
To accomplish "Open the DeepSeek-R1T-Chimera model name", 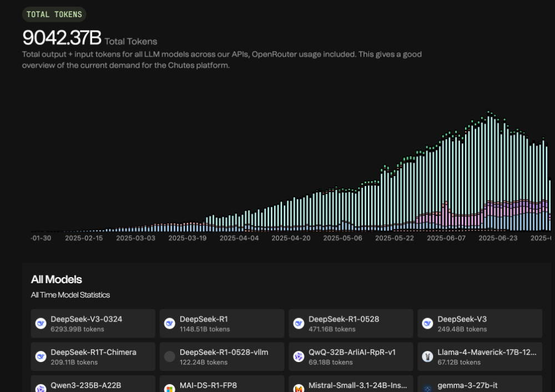I will click(93, 352).
